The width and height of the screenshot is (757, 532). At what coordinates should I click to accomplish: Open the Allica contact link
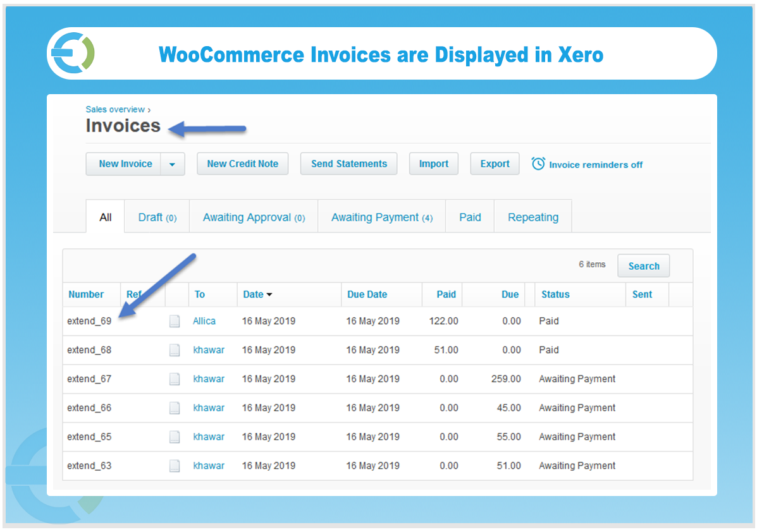click(204, 321)
